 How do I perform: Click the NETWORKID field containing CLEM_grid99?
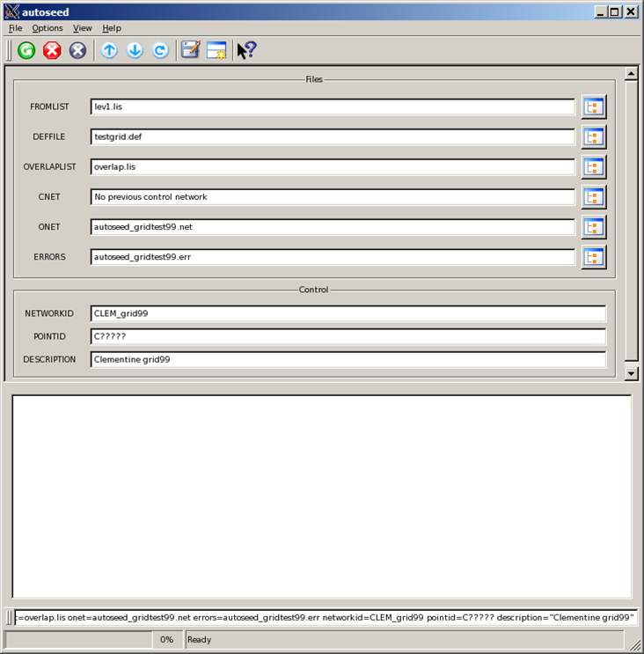tap(348, 314)
